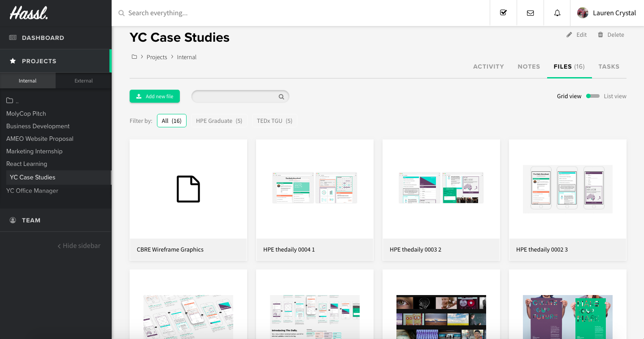
Task: Click the Dashboard icon in sidebar
Action: click(13, 38)
